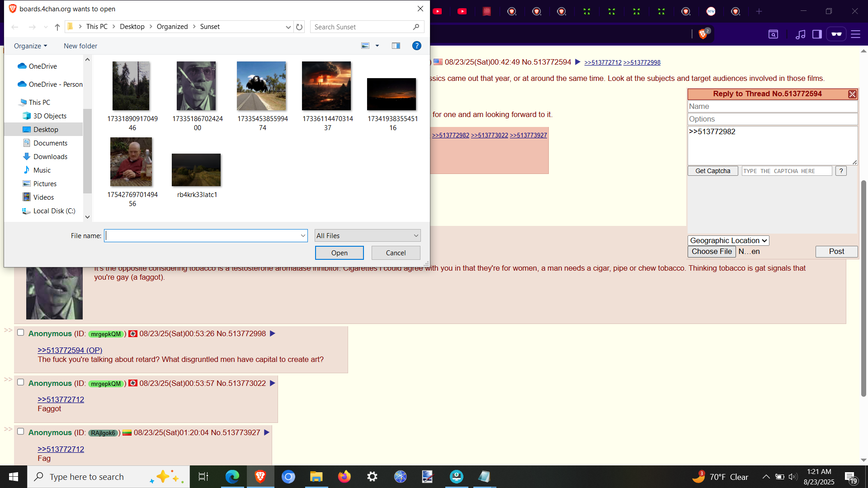Click the Brave Shields icon
Image resolution: width=868 pixels, height=488 pixels.
pos(703,34)
